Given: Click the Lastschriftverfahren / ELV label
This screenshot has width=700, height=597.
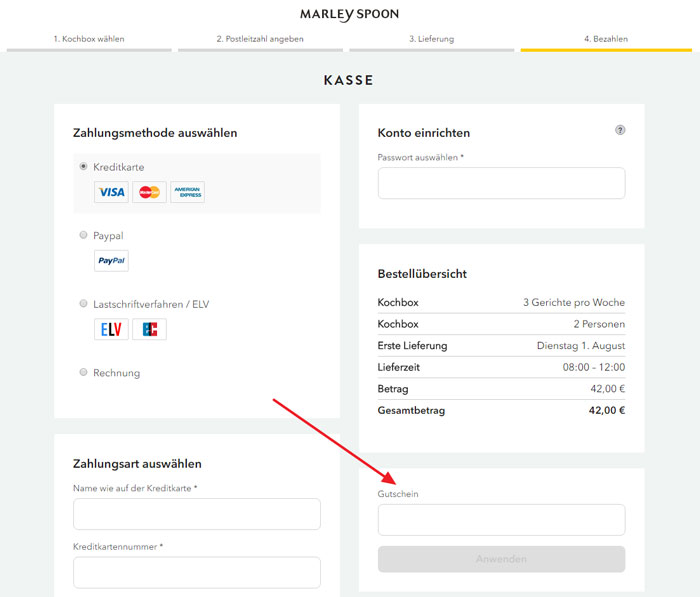Looking at the screenshot, I should 151,304.
